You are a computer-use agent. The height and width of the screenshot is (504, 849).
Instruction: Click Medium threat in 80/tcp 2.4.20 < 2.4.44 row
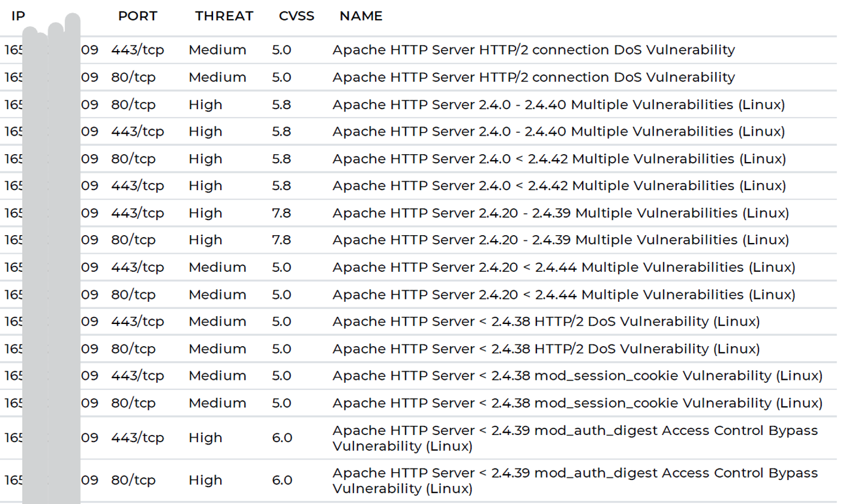(x=217, y=295)
